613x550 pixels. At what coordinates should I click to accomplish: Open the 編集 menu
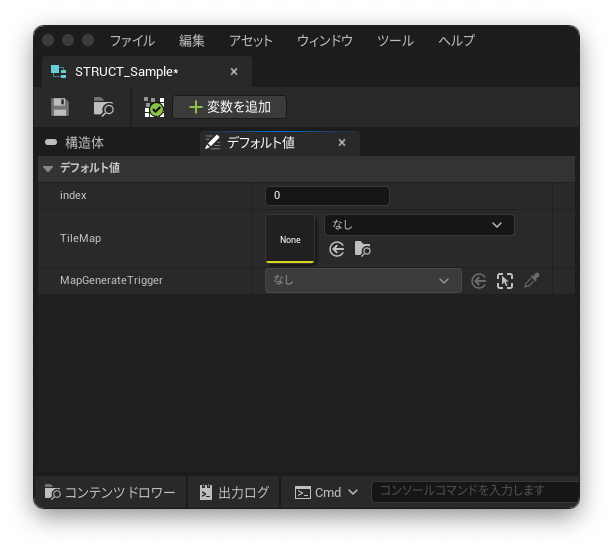tap(192, 41)
